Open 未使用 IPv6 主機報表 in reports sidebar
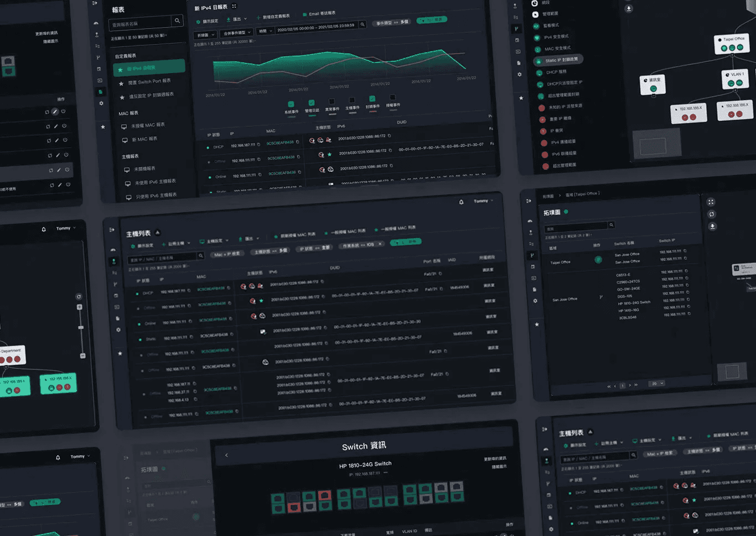Screen dimensions: 756x536 click(x=151, y=182)
